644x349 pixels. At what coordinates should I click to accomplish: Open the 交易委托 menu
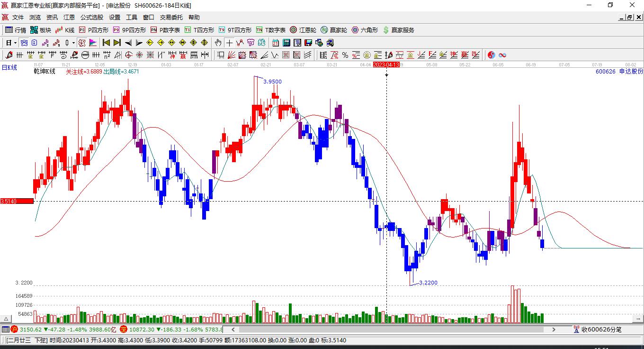pos(171,18)
